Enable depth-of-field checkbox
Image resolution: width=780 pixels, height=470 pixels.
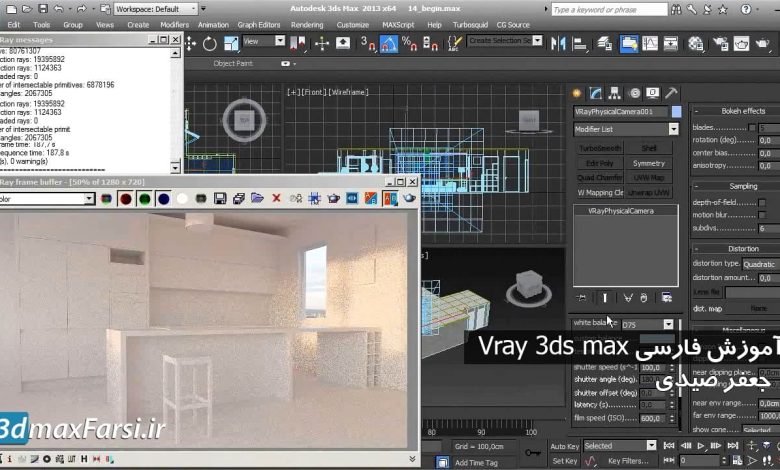point(762,202)
